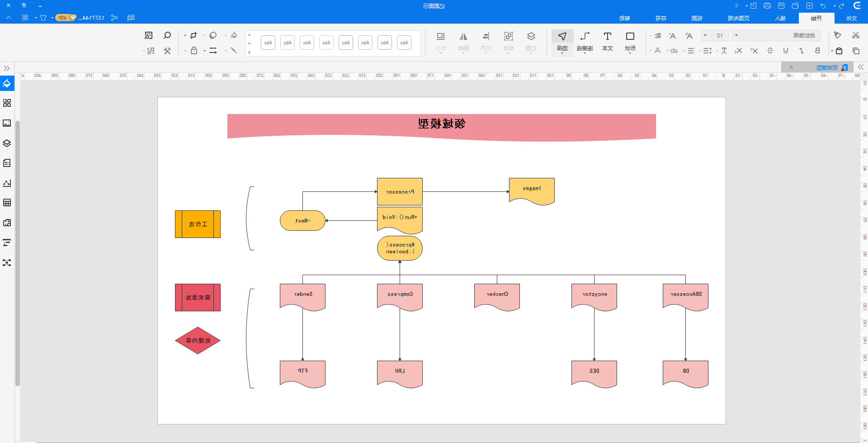
Task: Click the Flip/Rotate triangle tool
Action: pos(463,42)
